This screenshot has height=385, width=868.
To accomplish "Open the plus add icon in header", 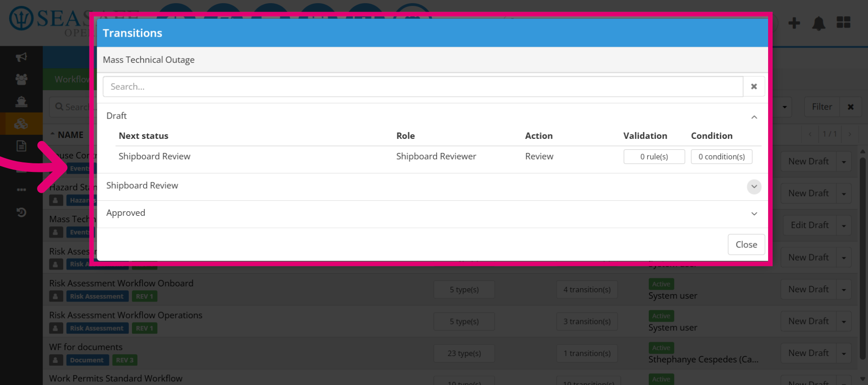I will [794, 23].
